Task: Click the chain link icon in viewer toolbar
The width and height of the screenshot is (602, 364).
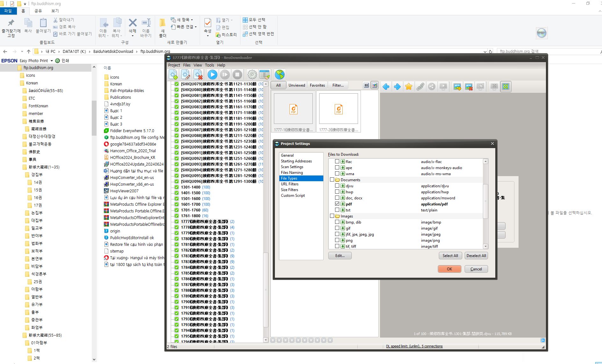Action: 420,87
